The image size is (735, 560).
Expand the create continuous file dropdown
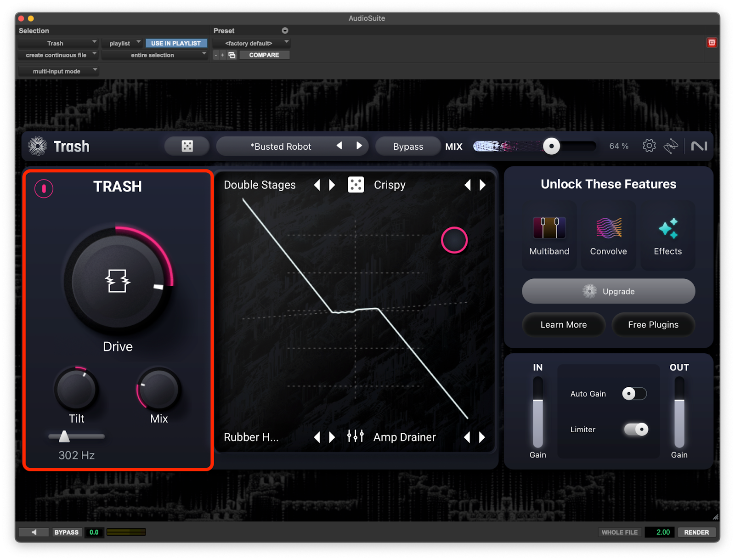[x=58, y=55]
